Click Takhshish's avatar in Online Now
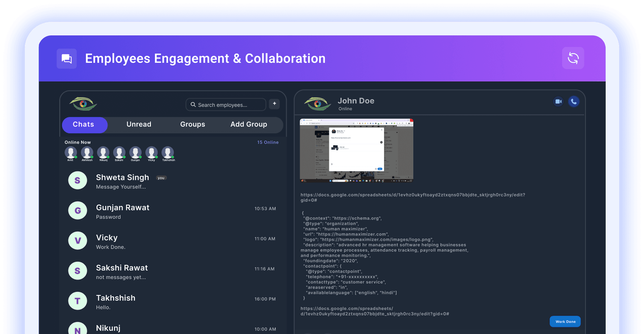 [168, 152]
